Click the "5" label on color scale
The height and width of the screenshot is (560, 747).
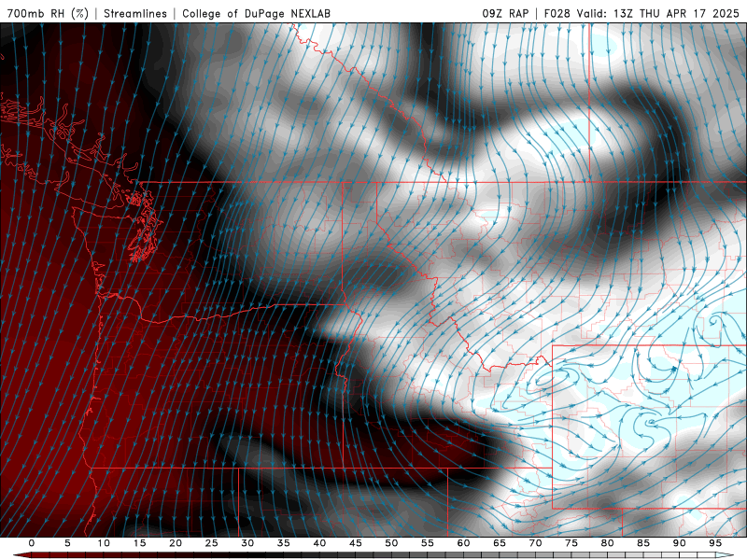coord(67,543)
